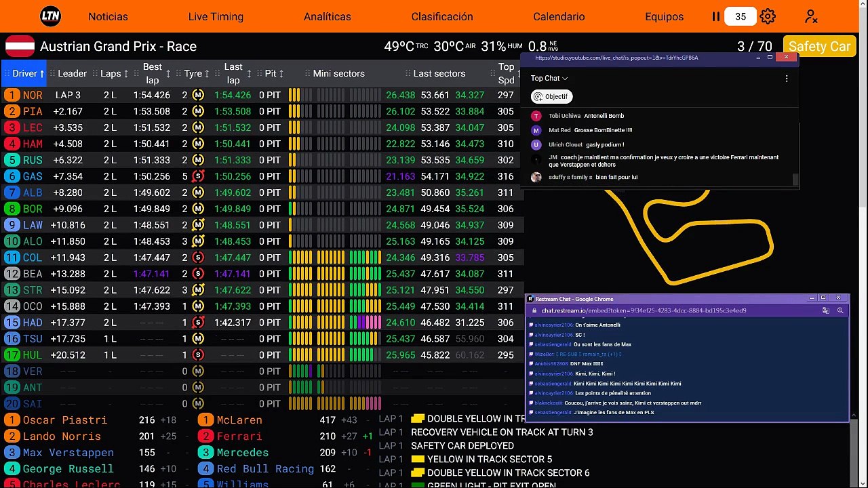Click the Mini sectors column header
Screen dimensions: 868x488
click(x=338, y=73)
